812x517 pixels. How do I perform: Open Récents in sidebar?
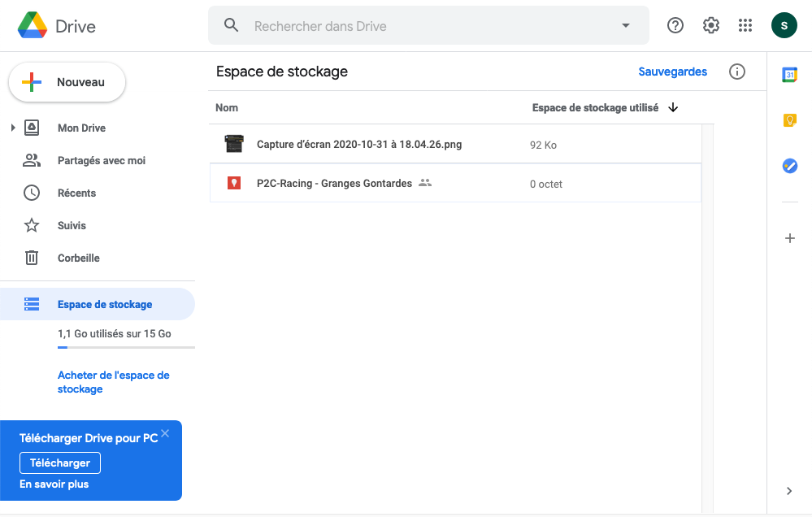(x=76, y=193)
